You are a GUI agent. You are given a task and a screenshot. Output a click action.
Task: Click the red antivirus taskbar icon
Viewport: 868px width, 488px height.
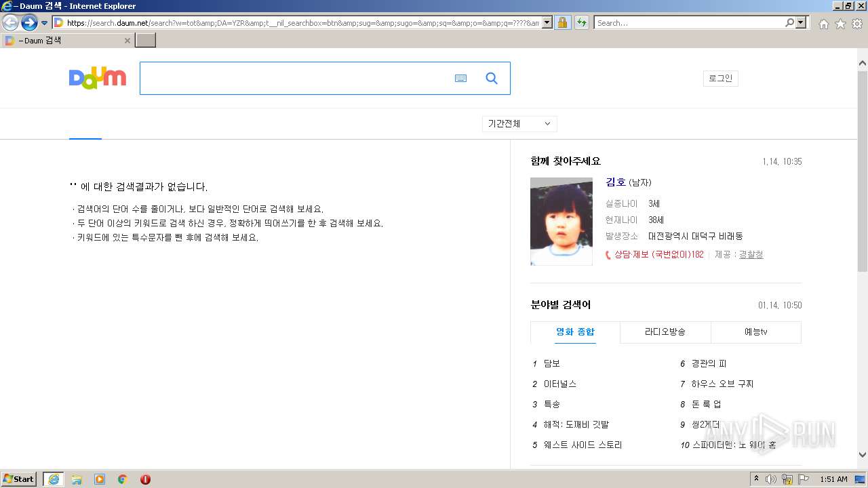pyautogui.click(x=145, y=479)
